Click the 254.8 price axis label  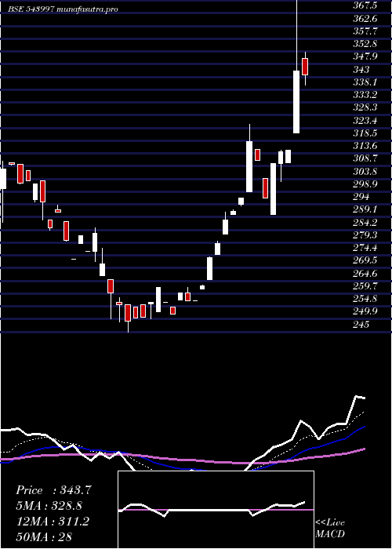(365, 299)
